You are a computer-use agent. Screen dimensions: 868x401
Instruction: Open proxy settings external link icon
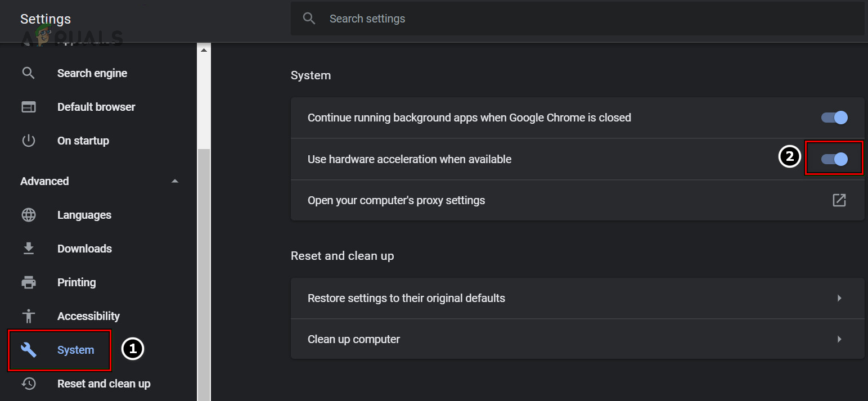[x=839, y=200]
